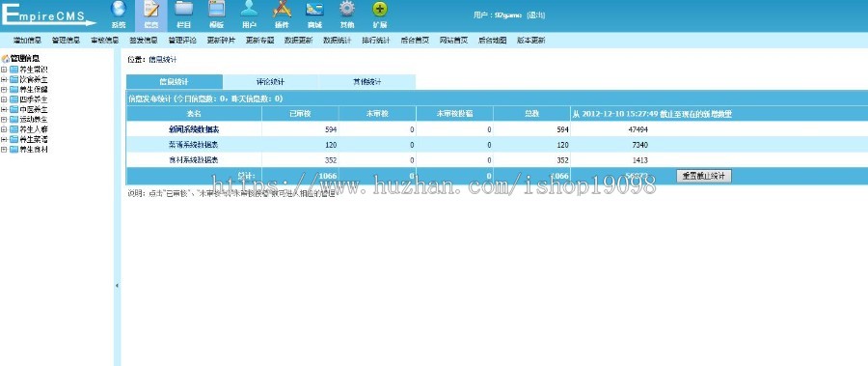Click the 已审核 count 594 in the news row
The width and height of the screenshot is (868, 366).
pyautogui.click(x=331, y=129)
